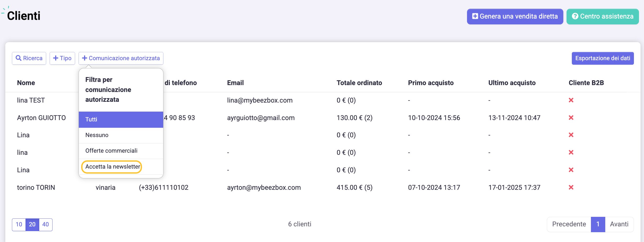Select 10 results per page

19,225
